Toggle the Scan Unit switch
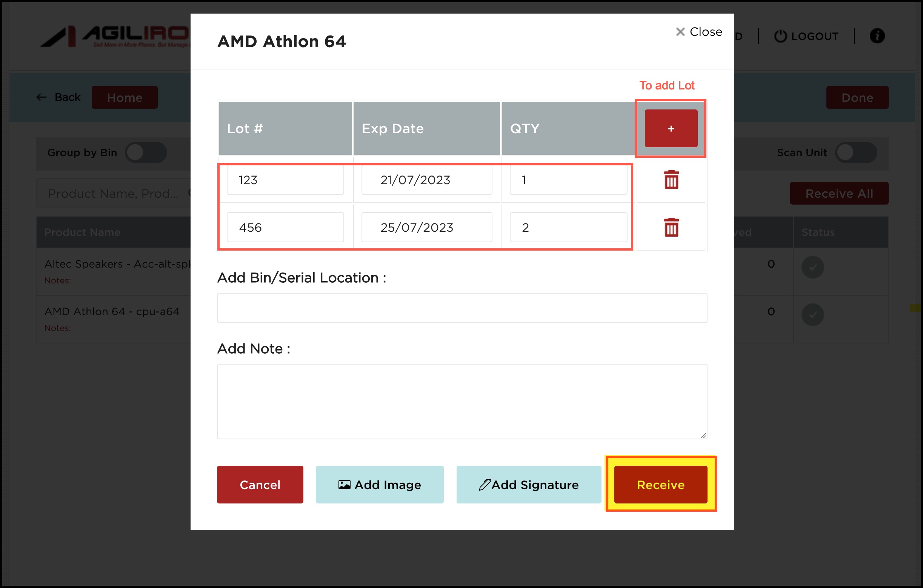Screen dimensions: 923x588 855,152
